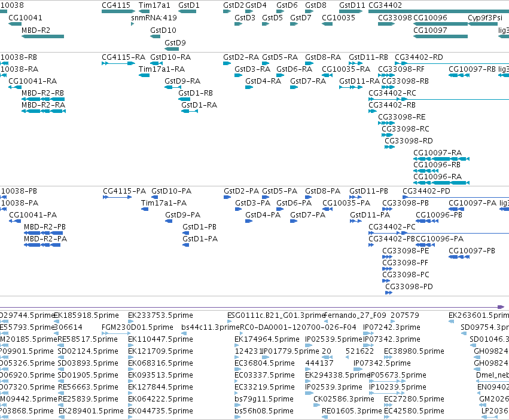Click the ESG0111c.B21_G01.3prime EST label
This screenshot has width=509, height=420.
pyautogui.click(x=276, y=315)
